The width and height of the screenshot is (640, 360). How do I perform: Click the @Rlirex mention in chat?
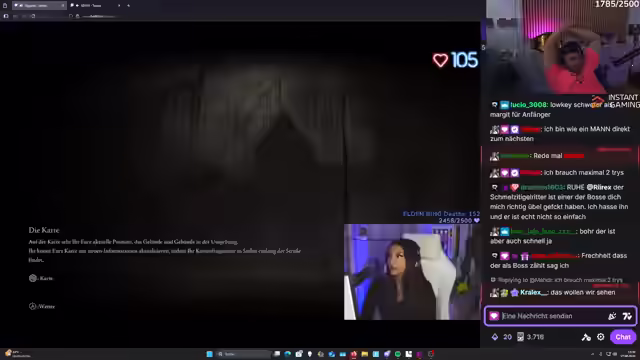click(599, 187)
